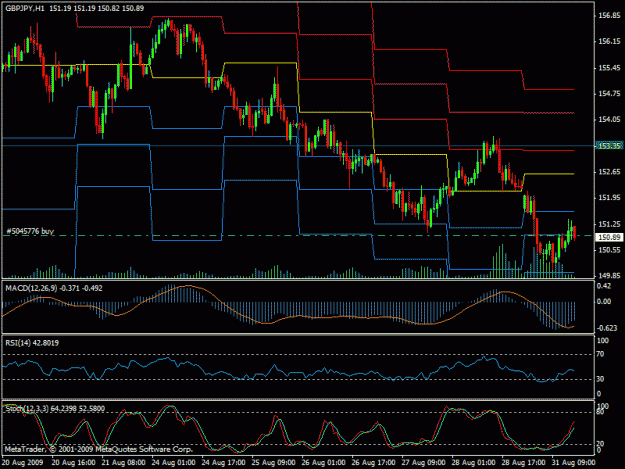Click the RSI 70 level label
The image size is (625, 469).
click(x=600, y=354)
